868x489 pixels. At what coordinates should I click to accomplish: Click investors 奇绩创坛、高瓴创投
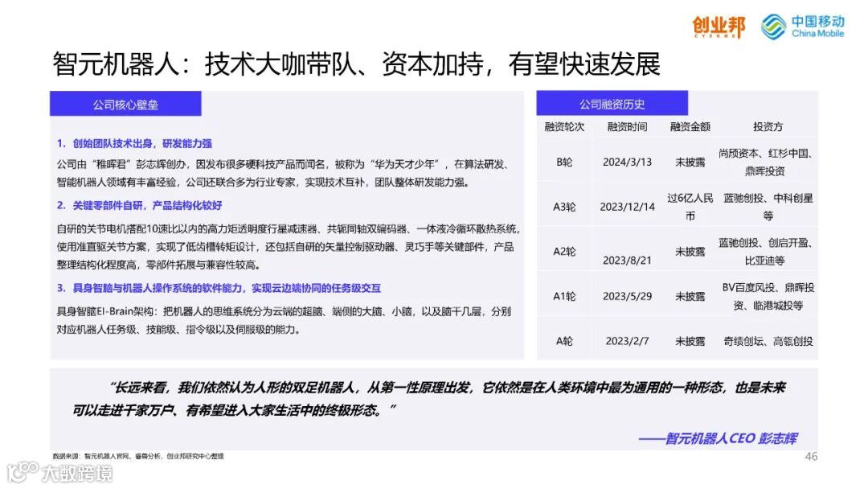point(768,341)
